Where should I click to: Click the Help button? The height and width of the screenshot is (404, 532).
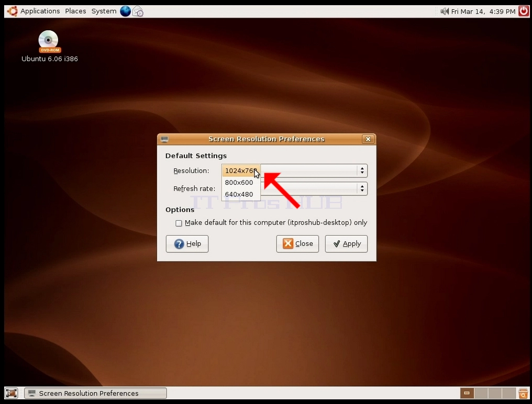tap(187, 243)
